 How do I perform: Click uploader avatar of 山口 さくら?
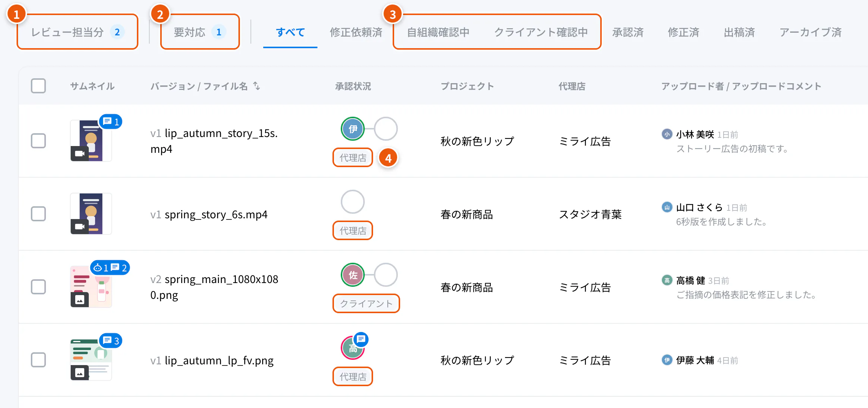tap(667, 207)
